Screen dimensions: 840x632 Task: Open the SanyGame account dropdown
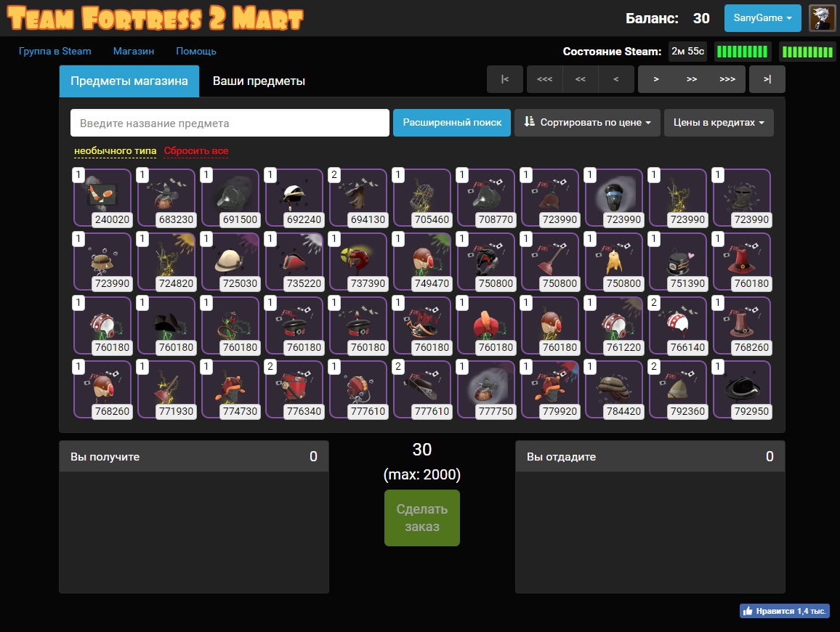[762, 17]
